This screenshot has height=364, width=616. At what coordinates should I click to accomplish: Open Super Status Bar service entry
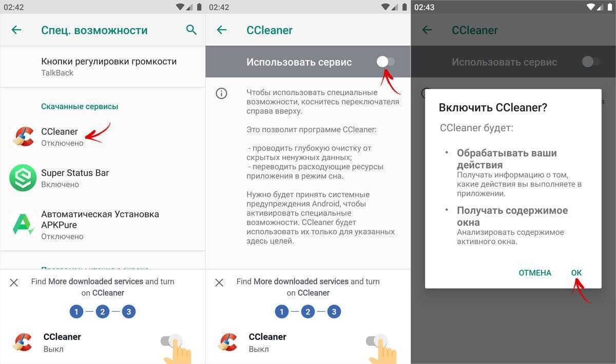(103, 178)
